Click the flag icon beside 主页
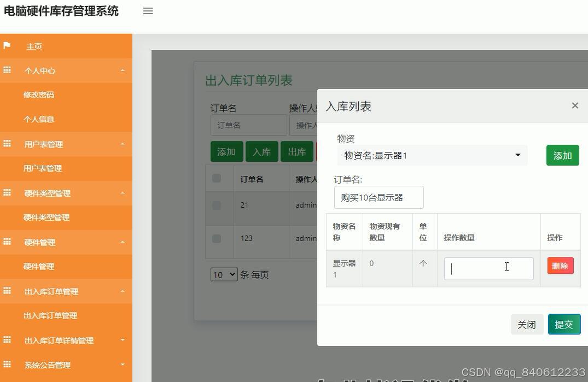This screenshot has width=588, height=382. 8,46
